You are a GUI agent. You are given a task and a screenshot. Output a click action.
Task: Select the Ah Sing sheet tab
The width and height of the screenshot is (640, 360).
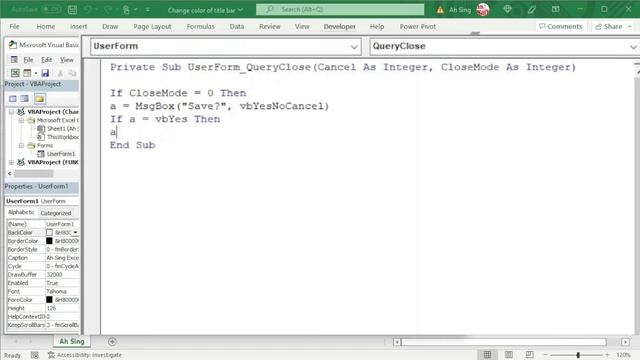coord(71,342)
